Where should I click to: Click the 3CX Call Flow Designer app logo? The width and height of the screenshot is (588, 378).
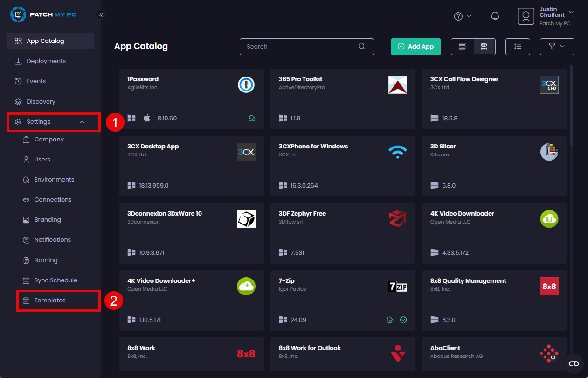(549, 84)
